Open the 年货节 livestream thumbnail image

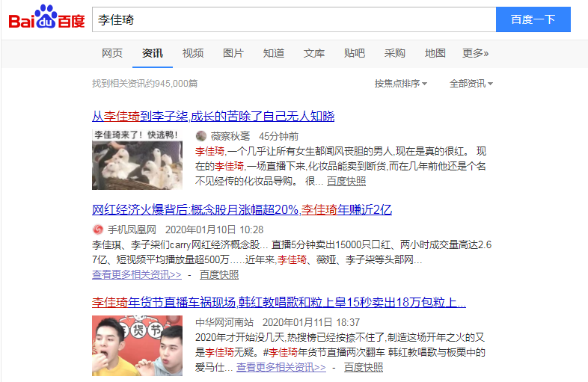(137, 345)
